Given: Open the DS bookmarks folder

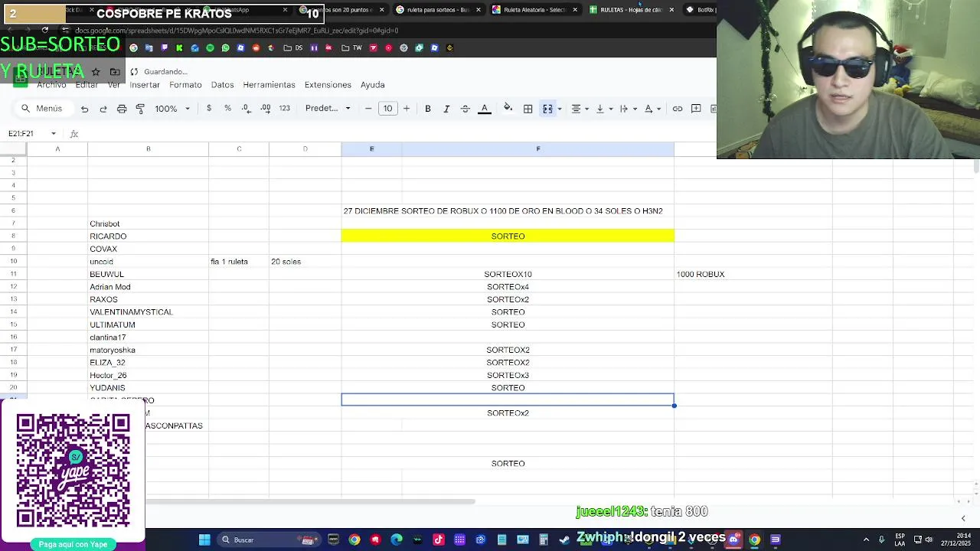Looking at the screenshot, I should click(x=293, y=48).
